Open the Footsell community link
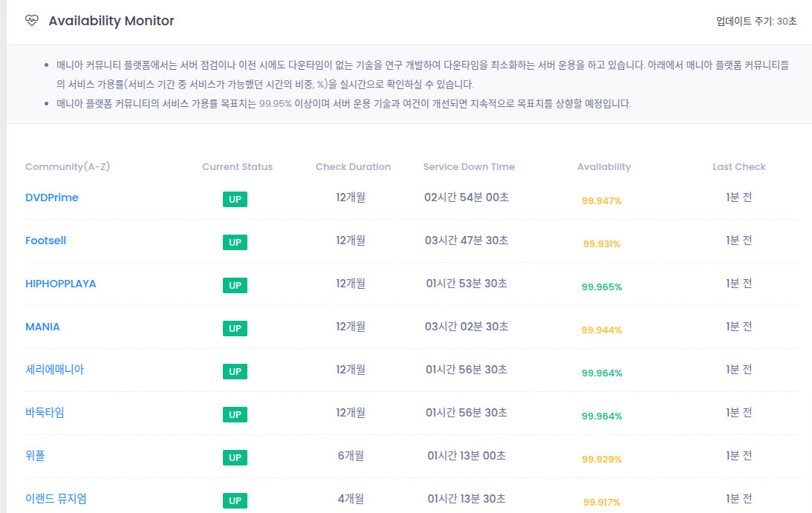The height and width of the screenshot is (513, 812). tap(45, 241)
